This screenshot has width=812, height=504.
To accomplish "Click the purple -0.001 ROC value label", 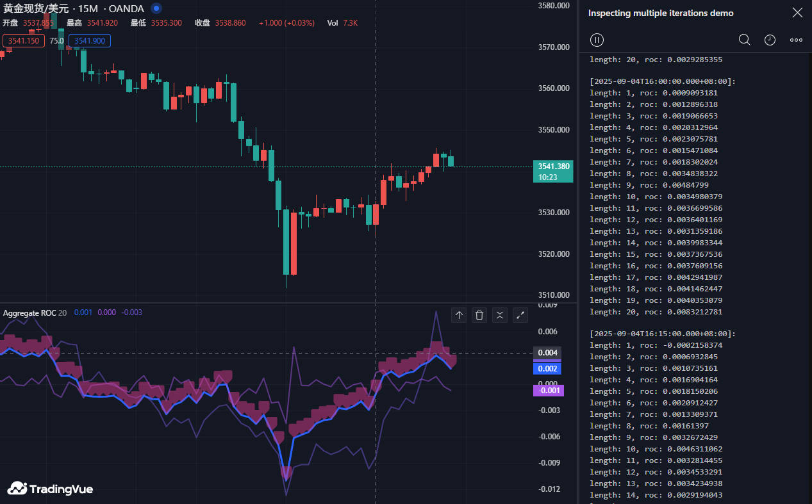I will coord(548,391).
